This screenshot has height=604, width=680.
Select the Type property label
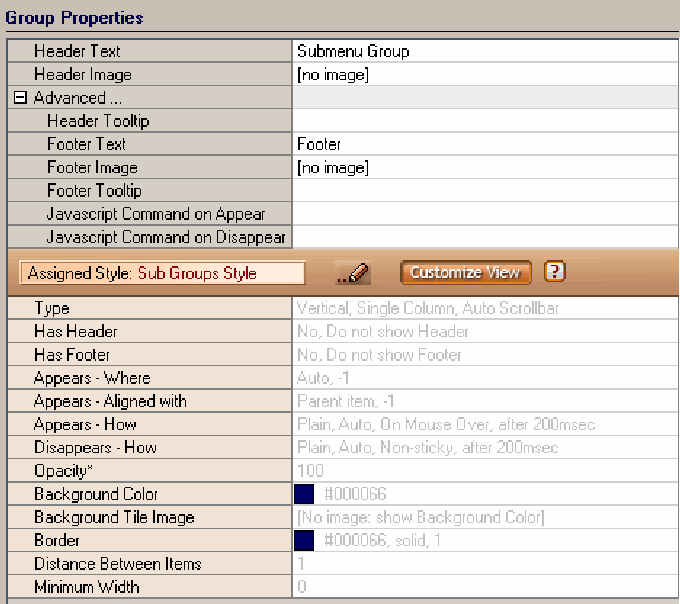52,309
